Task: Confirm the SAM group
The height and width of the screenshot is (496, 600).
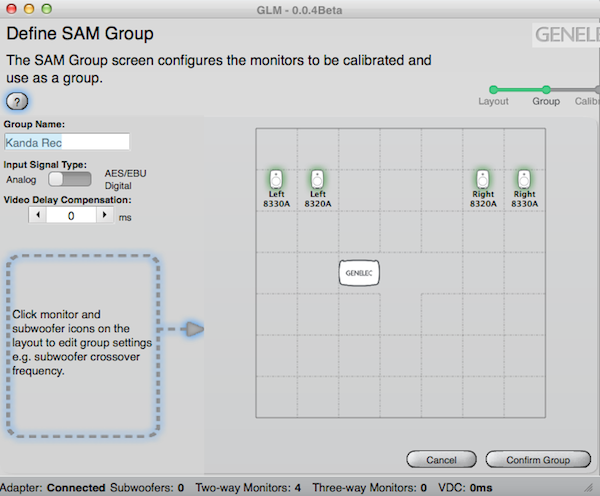Action: tap(538, 460)
